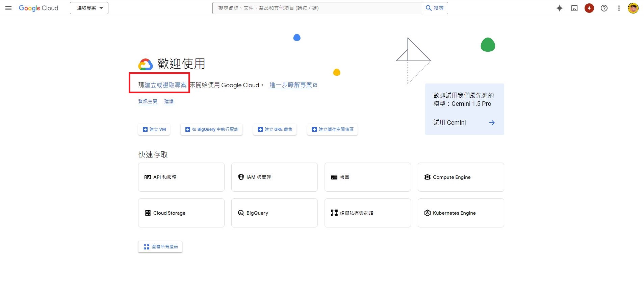This screenshot has height=290, width=644.
Task: Click the 快速存取 section heading
Action: click(x=153, y=155)
